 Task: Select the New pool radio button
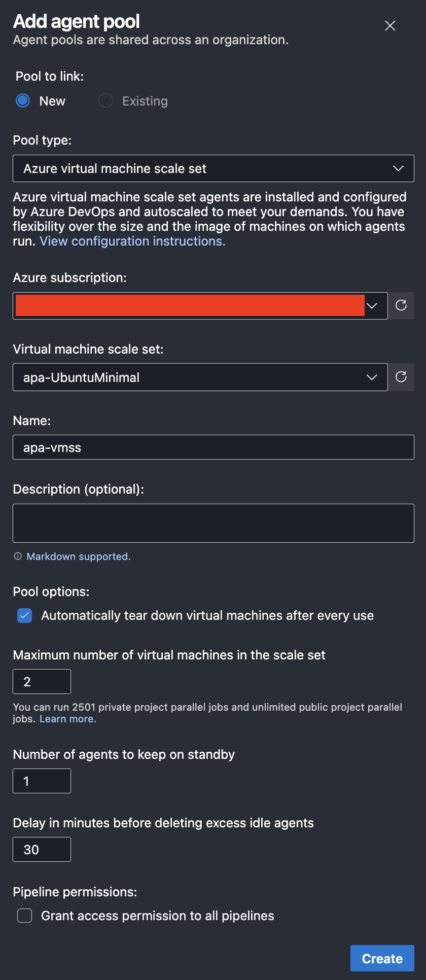pyautogui.click(x=23, y=101)
